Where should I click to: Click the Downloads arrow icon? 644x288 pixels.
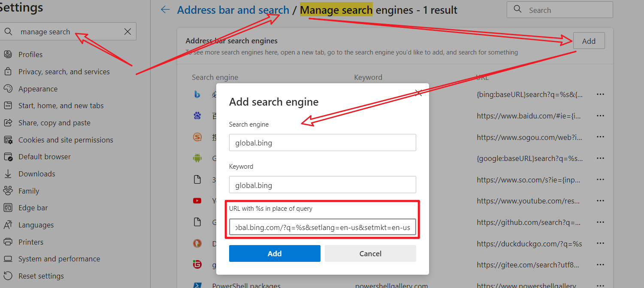(x=8, y=174)
